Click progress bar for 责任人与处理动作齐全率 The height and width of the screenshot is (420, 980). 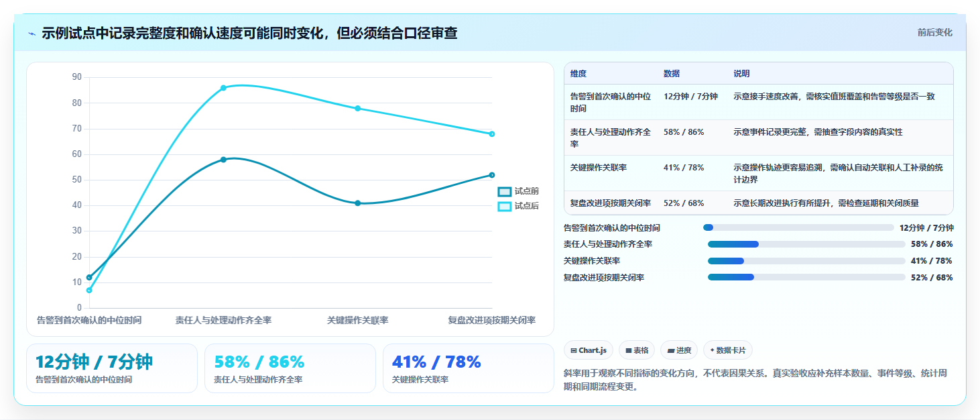[806, 244]
